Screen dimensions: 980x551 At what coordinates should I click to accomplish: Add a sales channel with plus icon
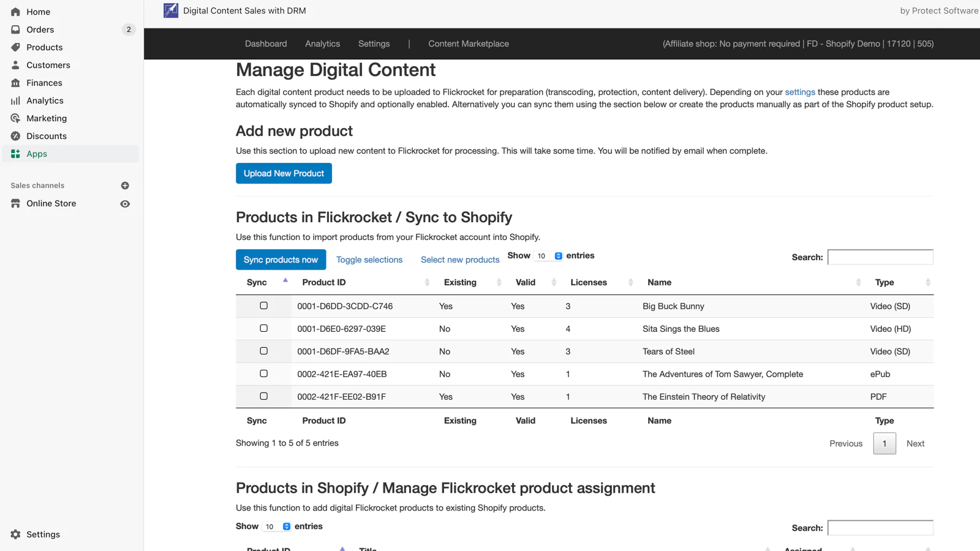click(125, 186)
